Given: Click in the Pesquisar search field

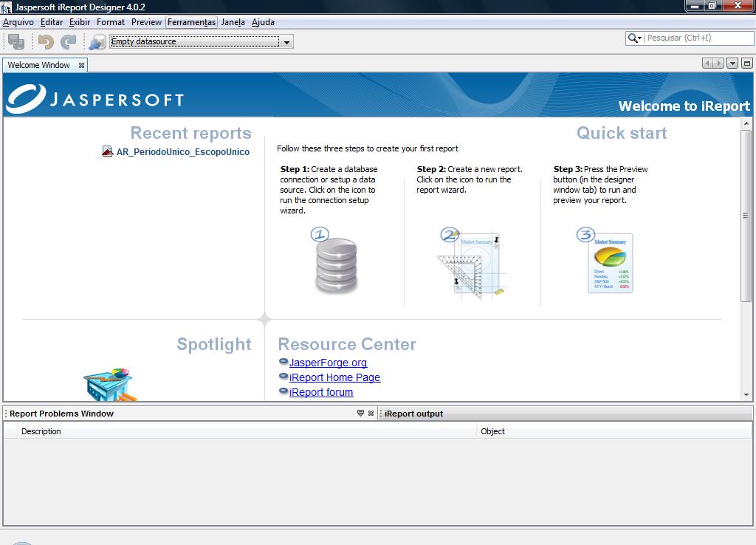Looking at the screenshot, I should tap(698, 38).
